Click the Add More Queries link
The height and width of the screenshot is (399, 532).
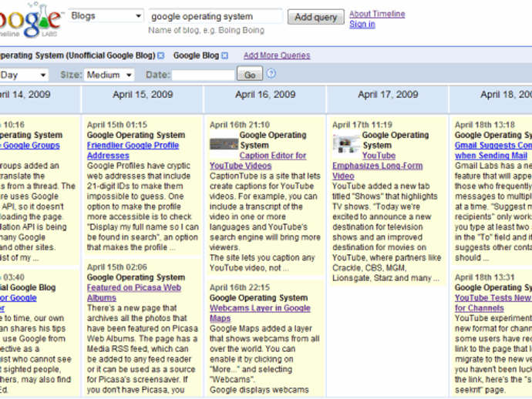[x=277, y=55]
